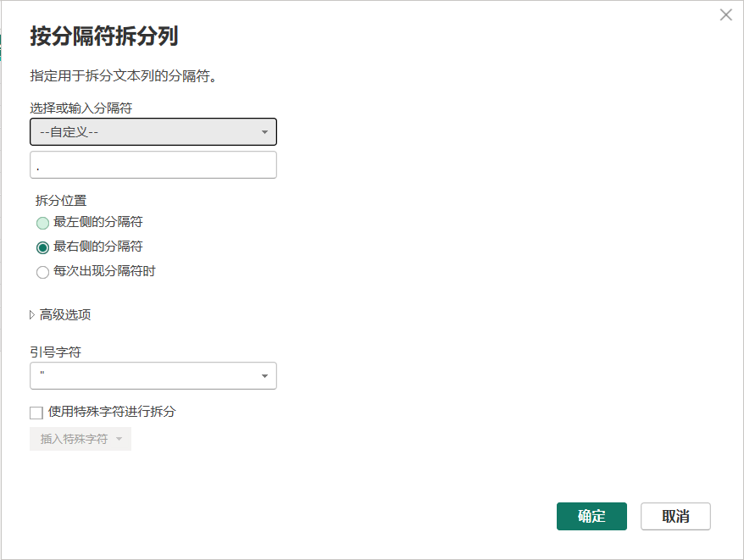Screen dimensions: 744x560
Task: Open the 引号字符 dropdown
Action: click(x=153, y=376)
